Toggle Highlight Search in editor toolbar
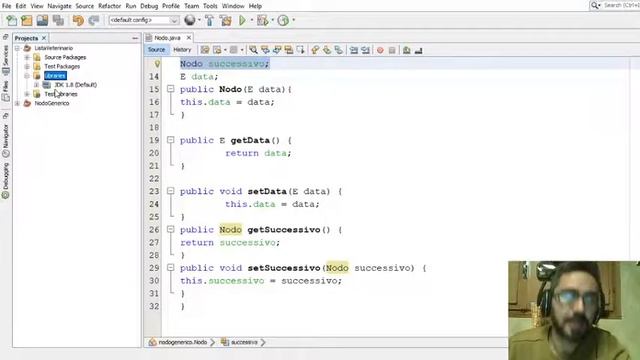640x360 pixels. point(289,50)
